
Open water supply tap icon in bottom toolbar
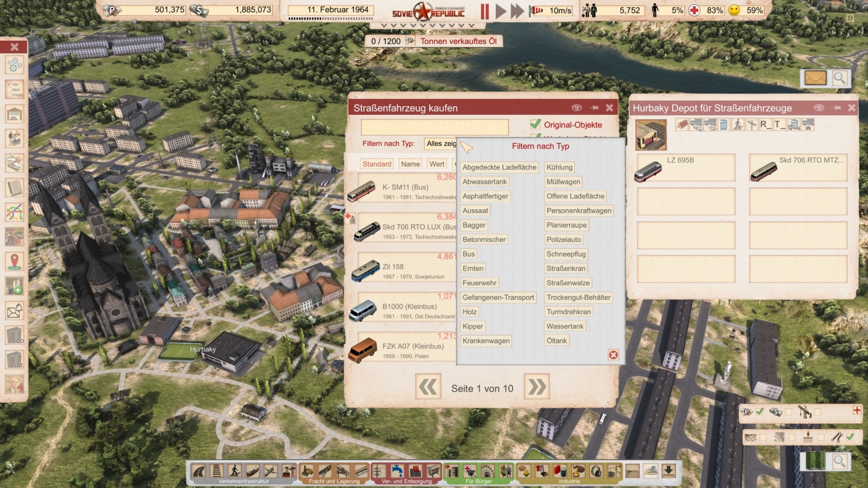pyautogui.click(x=398, y=470)
